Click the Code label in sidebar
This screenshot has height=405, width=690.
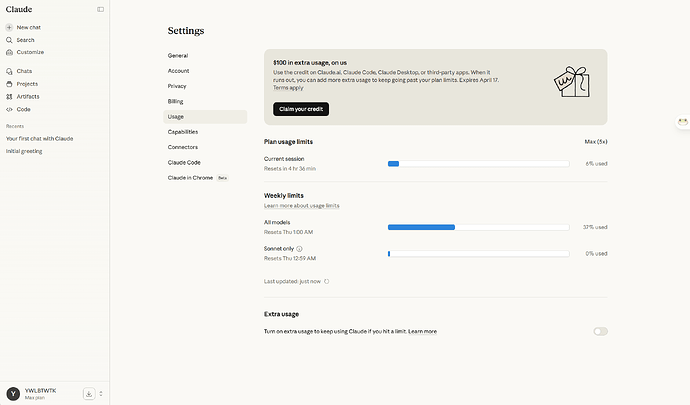(x=23, y=109)
